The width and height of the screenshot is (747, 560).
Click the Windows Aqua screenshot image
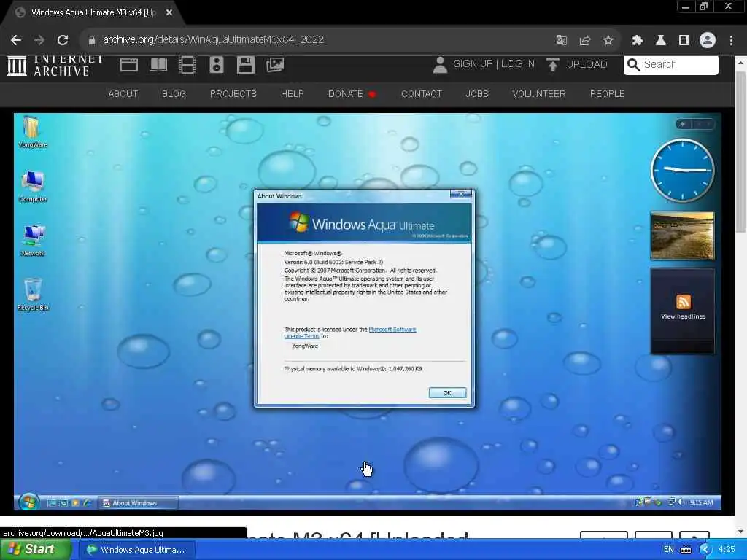[368, 312]
